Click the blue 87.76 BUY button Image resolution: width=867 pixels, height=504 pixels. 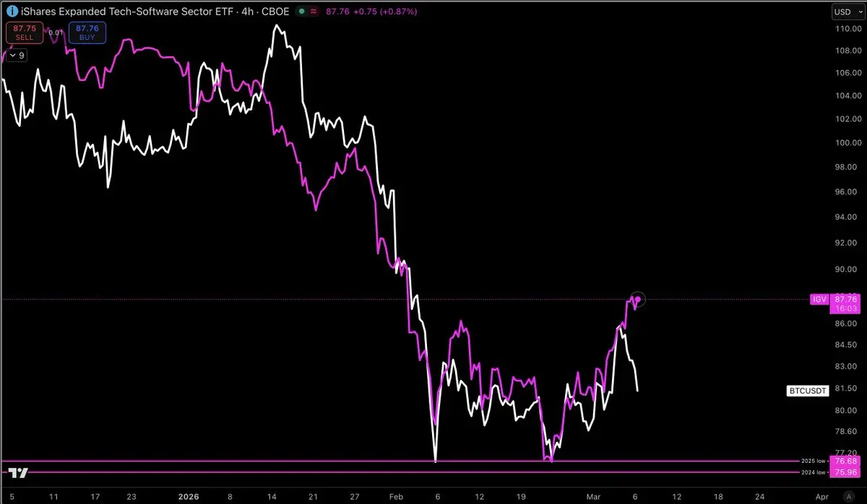point(87,32)
